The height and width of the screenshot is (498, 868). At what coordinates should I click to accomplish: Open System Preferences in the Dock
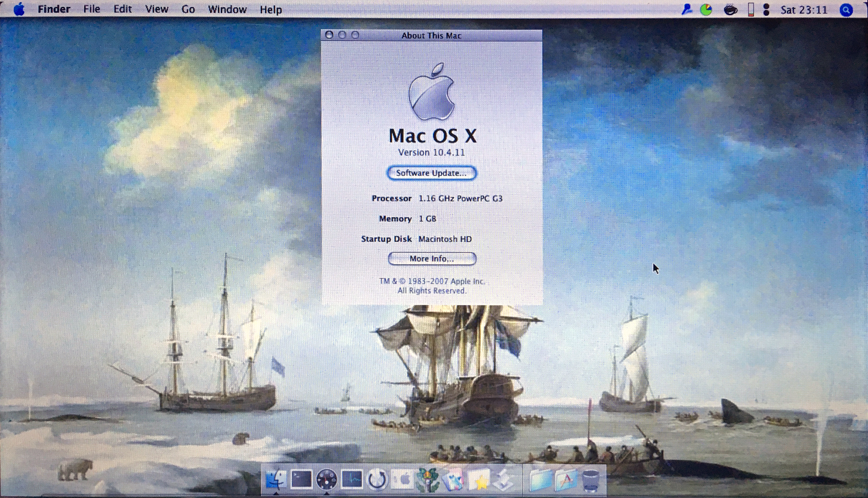402,479
